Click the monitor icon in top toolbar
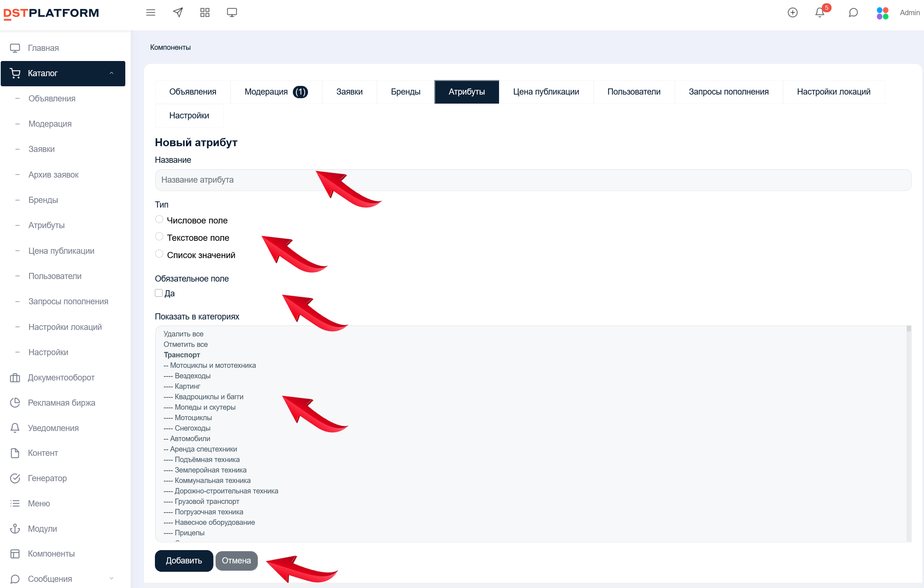 [x=232, y=13]
